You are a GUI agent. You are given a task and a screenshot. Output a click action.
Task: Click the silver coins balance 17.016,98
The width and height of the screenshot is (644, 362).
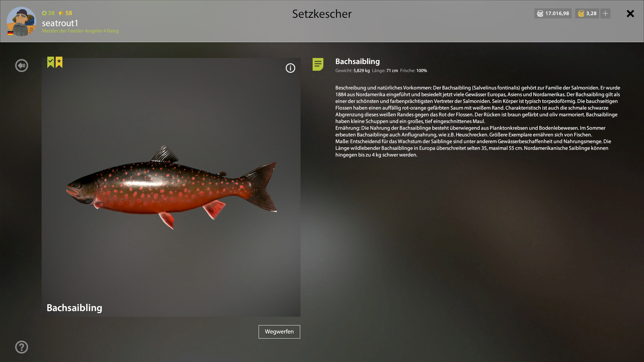(553, 13)
